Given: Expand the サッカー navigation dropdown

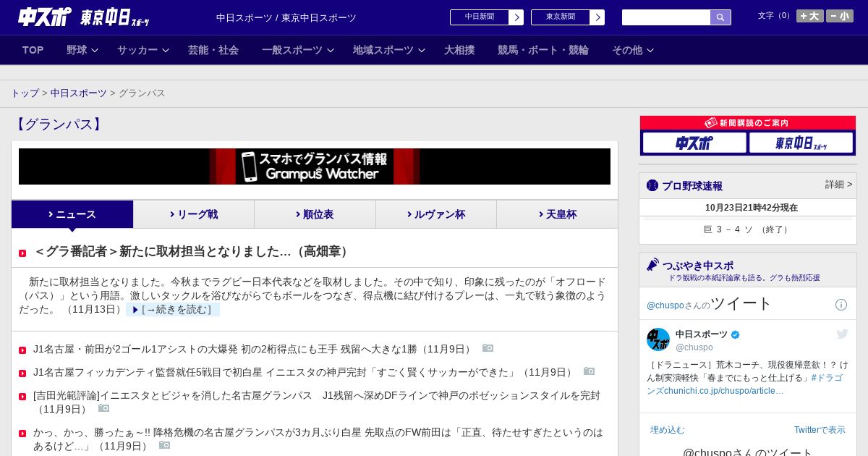Looking at the screenshot, I should tap(143, 50).
